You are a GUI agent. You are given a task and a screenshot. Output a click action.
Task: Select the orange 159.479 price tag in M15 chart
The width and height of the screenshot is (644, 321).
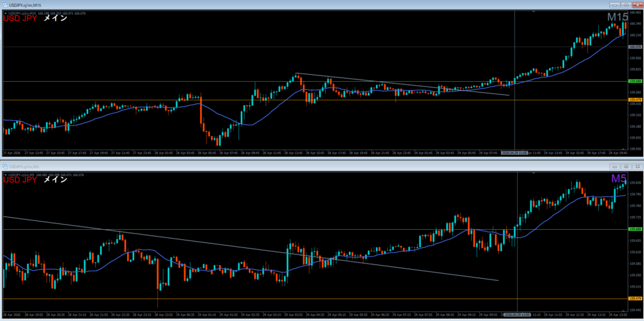pos(635,100)
